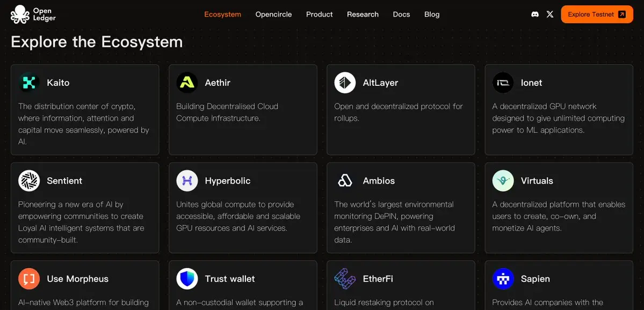The height and width of the screenshot is (310, 644).
Task: Click the Open Ledger brand text
Action: click(x=45, y=14)
